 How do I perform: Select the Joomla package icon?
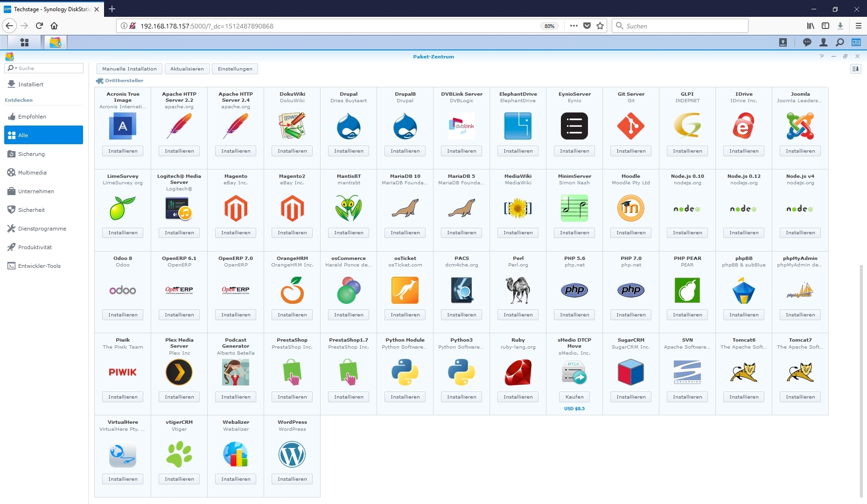click(x=800, y=126)
